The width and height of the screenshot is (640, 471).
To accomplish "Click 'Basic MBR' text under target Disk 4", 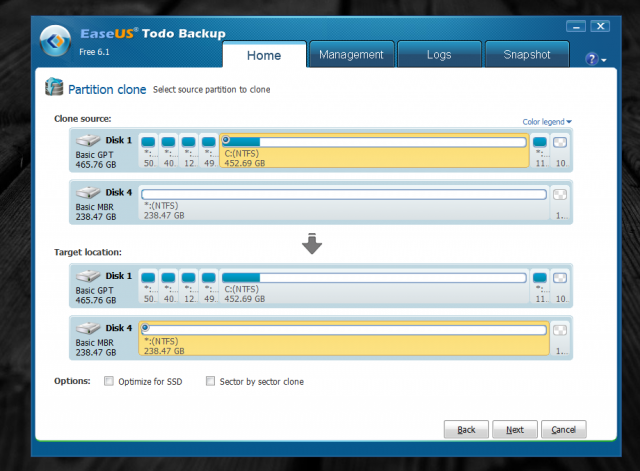I will tap(94, 343).
